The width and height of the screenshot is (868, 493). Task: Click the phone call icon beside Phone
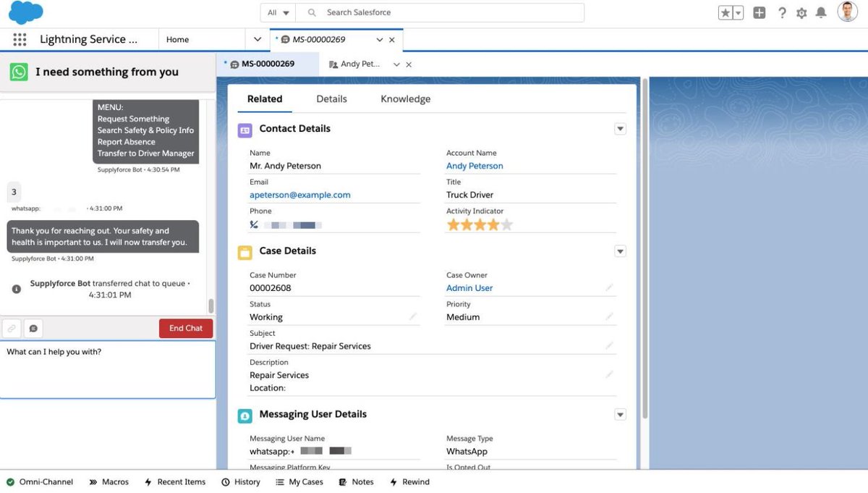tap(254, 224)
